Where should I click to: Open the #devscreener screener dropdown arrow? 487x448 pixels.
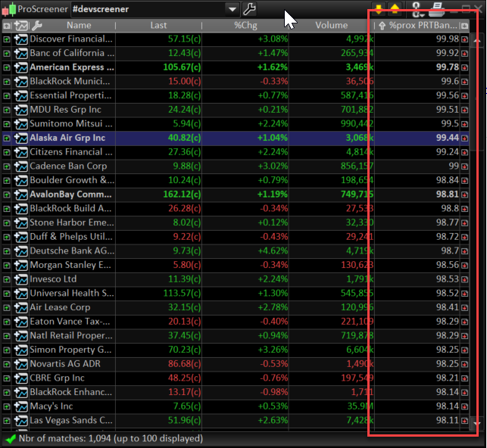click(232, 9)
